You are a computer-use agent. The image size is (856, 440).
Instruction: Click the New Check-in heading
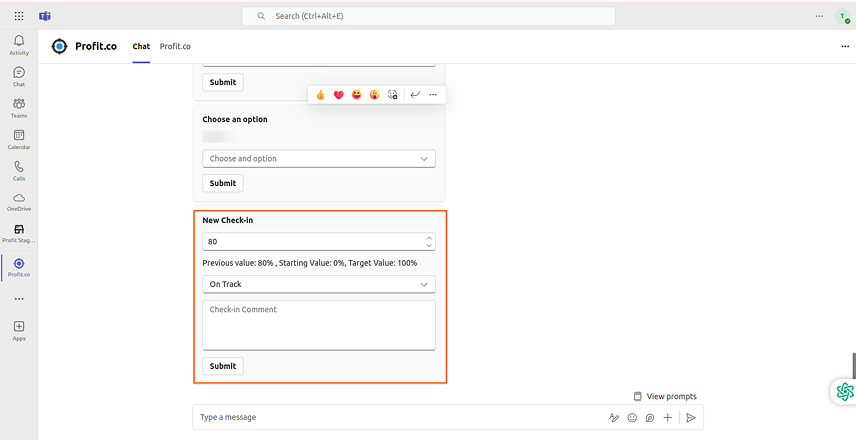(x=228, y=221)
